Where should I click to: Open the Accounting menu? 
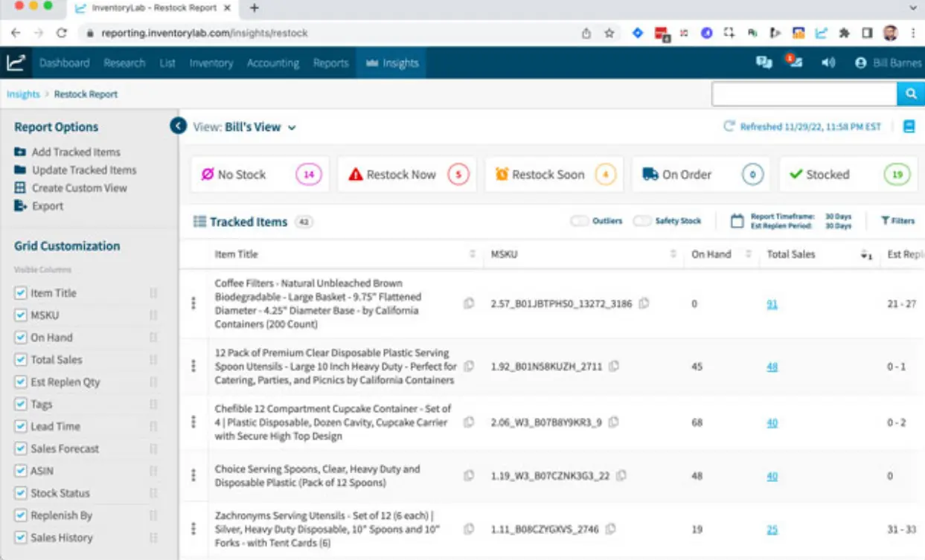[x=273, y=63]
